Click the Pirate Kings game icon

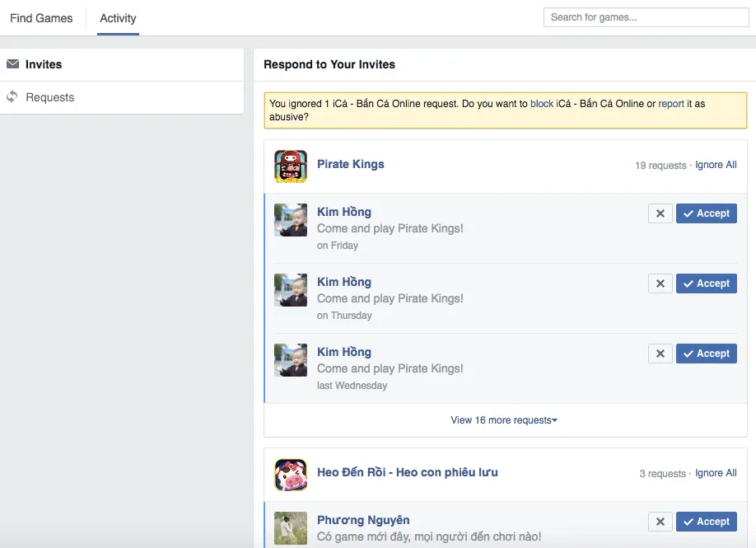click(x=290, y=166)
